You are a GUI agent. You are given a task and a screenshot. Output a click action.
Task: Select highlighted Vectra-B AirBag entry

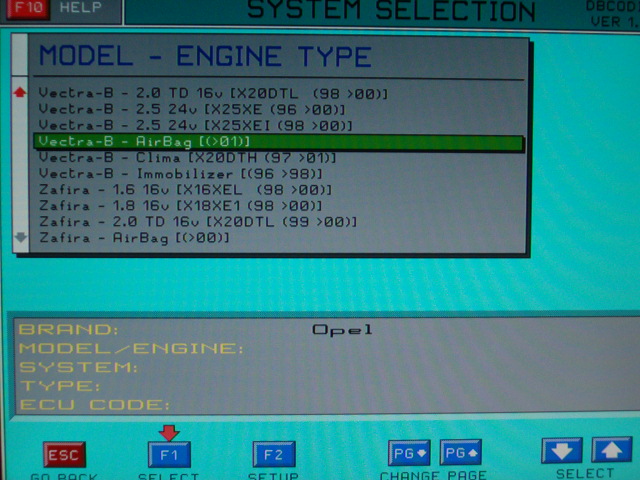coord(278,142)
